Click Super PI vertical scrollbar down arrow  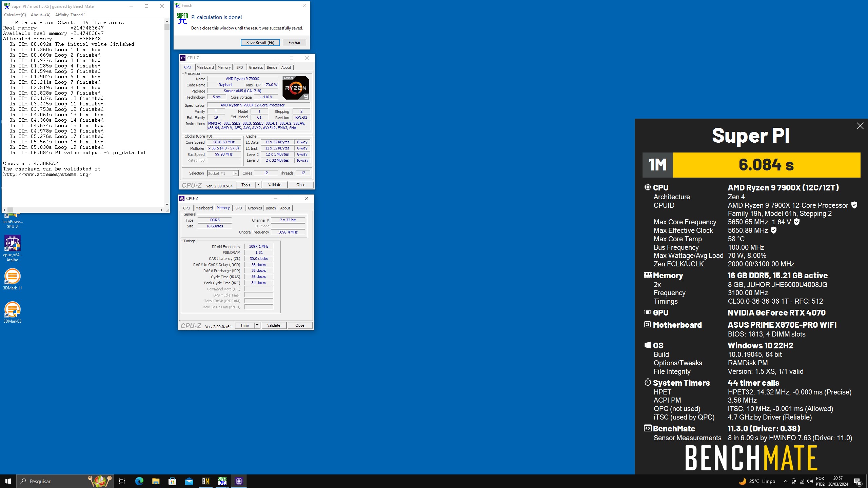click(x=167, y=204)
